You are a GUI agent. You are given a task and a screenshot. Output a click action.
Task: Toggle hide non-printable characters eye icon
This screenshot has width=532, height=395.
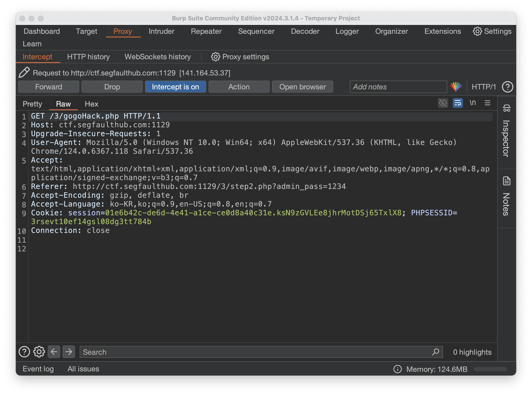(443, 103)
